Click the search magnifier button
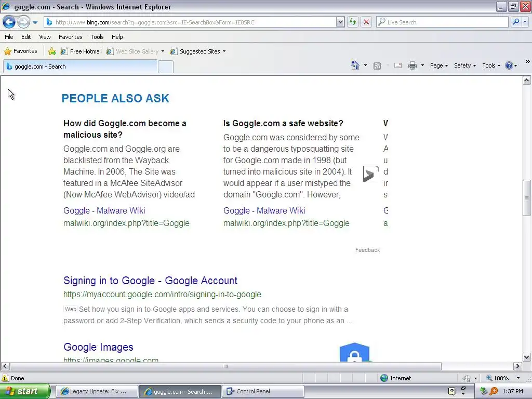532x399 pixels. (x=516, y=22)
